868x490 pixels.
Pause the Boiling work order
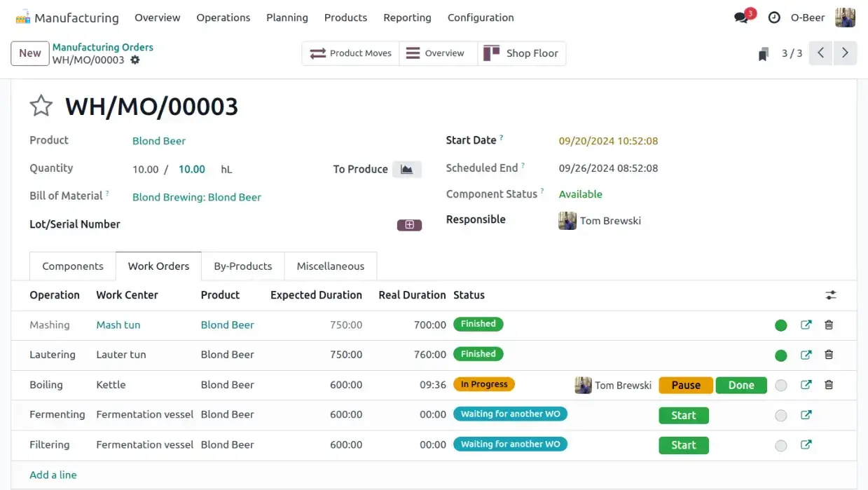pos(686,385)
